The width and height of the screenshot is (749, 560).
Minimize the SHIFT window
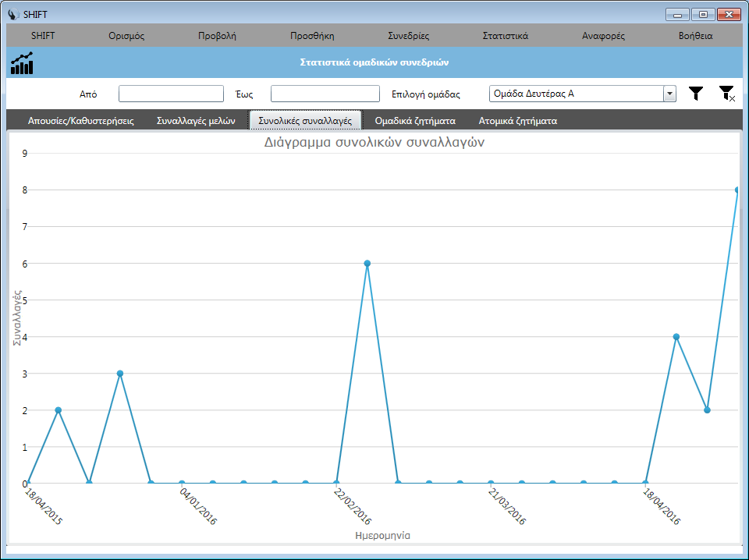click(677, 14)
